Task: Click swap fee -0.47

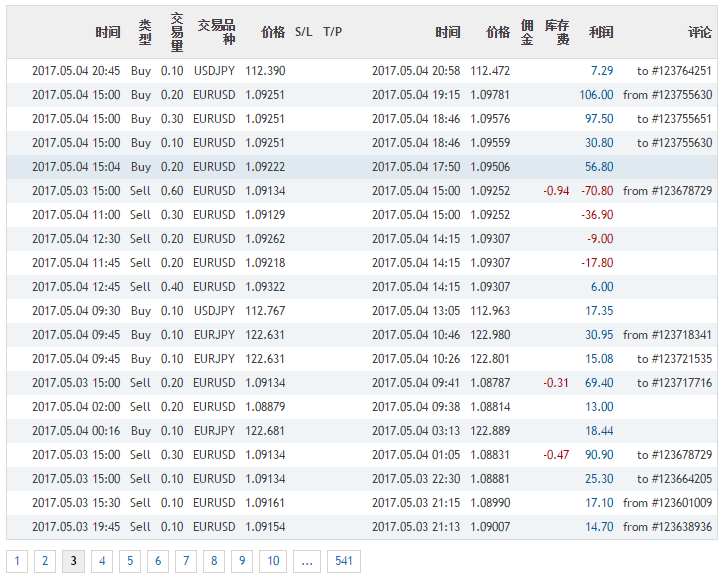Action: (556, 455)
